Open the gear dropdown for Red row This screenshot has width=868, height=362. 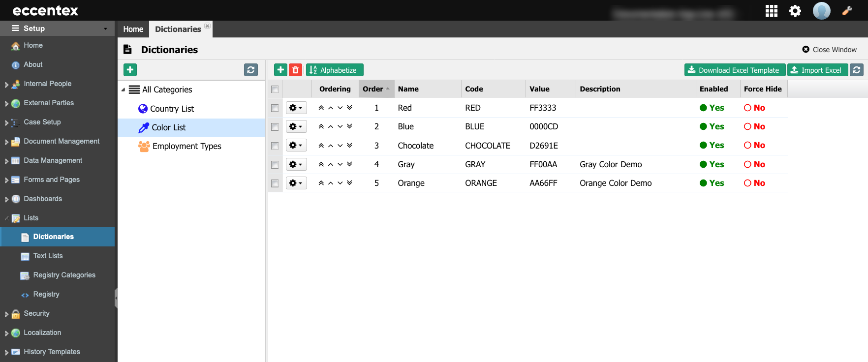coord(296,108)
